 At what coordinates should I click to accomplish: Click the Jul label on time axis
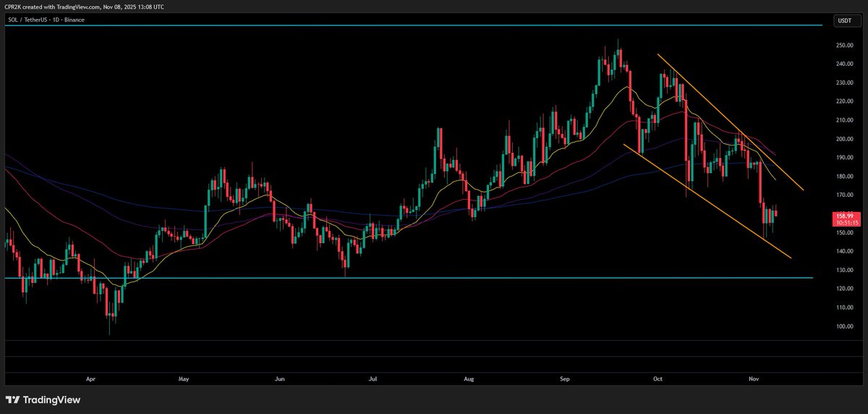point(373,378)
